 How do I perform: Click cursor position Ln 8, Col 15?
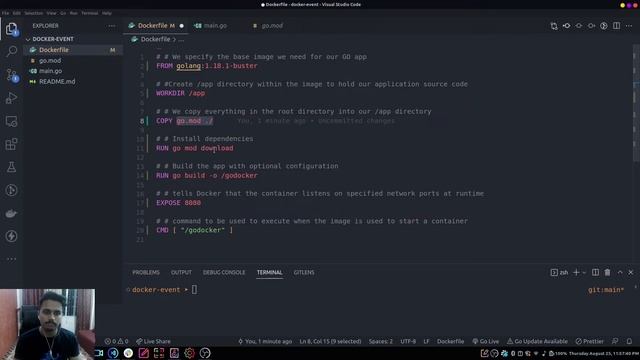pyautogui.click(x=330, y=341)
